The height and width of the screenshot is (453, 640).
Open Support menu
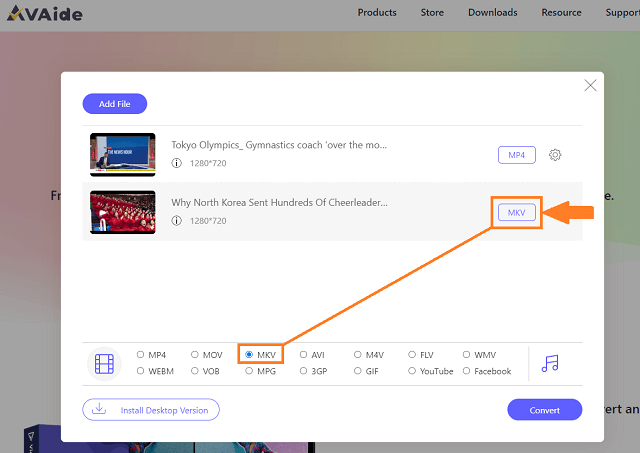tap(622, 13)
